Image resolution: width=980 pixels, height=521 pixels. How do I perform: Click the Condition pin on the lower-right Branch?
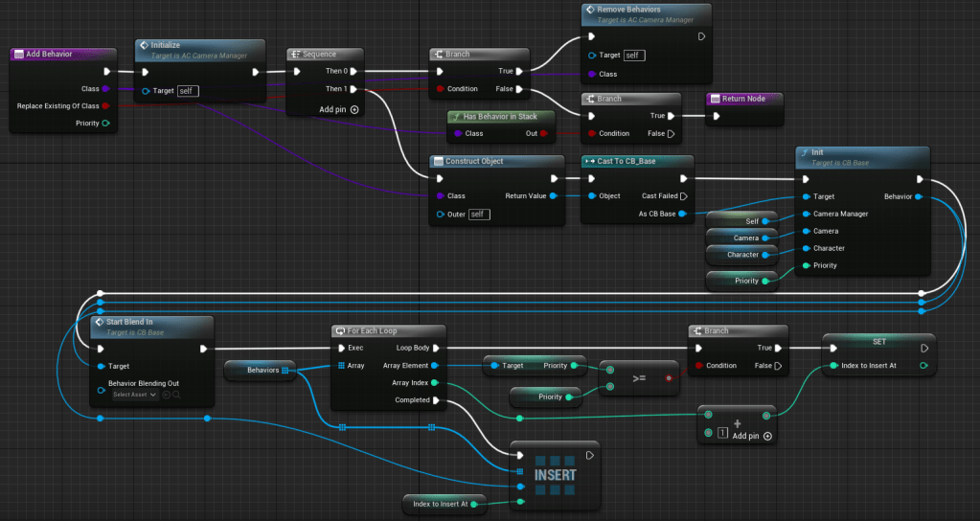pos(696,366)
